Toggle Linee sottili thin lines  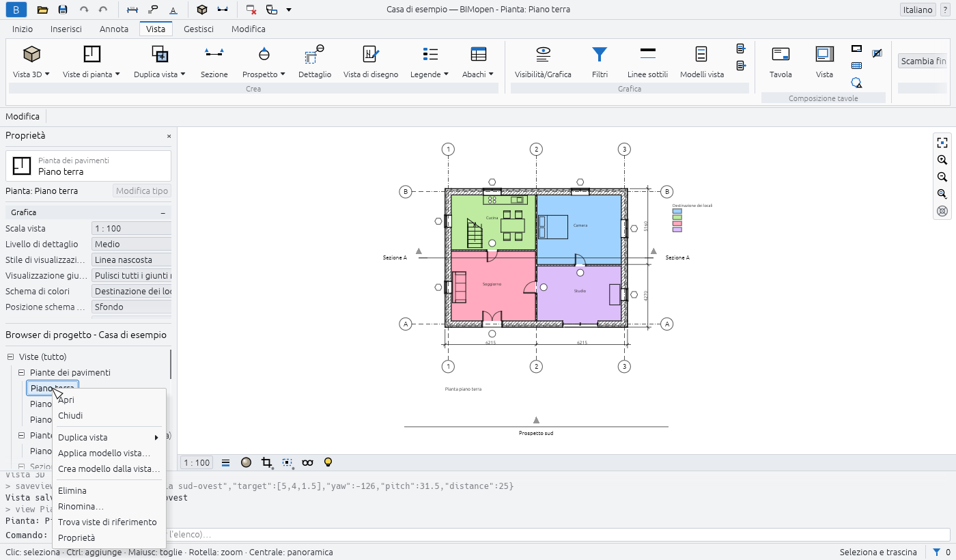648,62
